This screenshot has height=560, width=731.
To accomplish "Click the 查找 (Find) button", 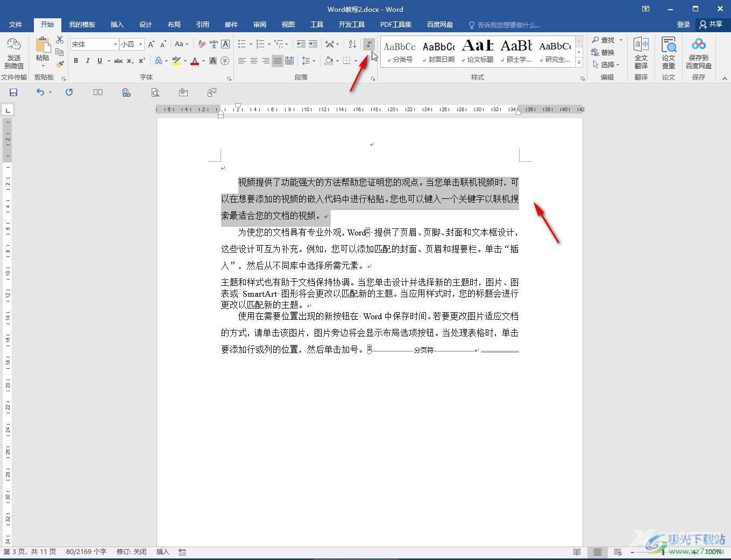I will click(x=604, y=40).
